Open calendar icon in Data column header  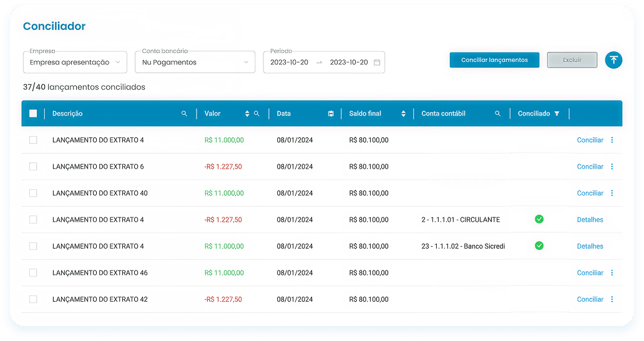pyautogui.click(x=331, y=114)
